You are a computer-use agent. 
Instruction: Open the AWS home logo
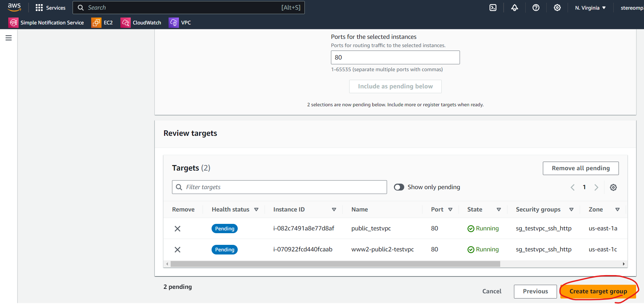[x=14, y=7]
